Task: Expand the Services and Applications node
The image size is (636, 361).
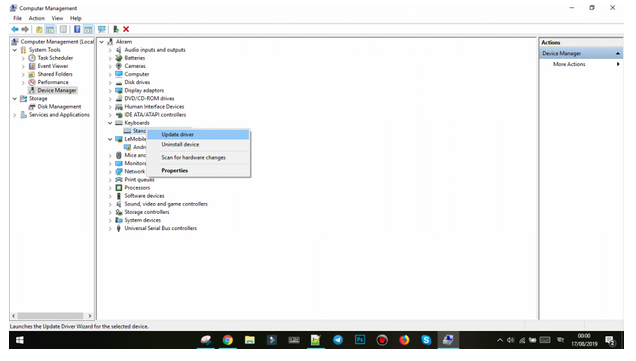Action: coord(15,115)
